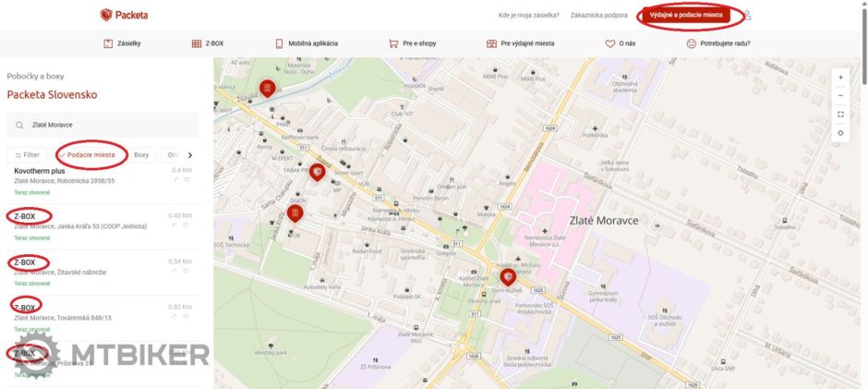Screen dimensions: 868x389
Task: Click the map pin near Dom služieb
Action: (x=507, y=275)
